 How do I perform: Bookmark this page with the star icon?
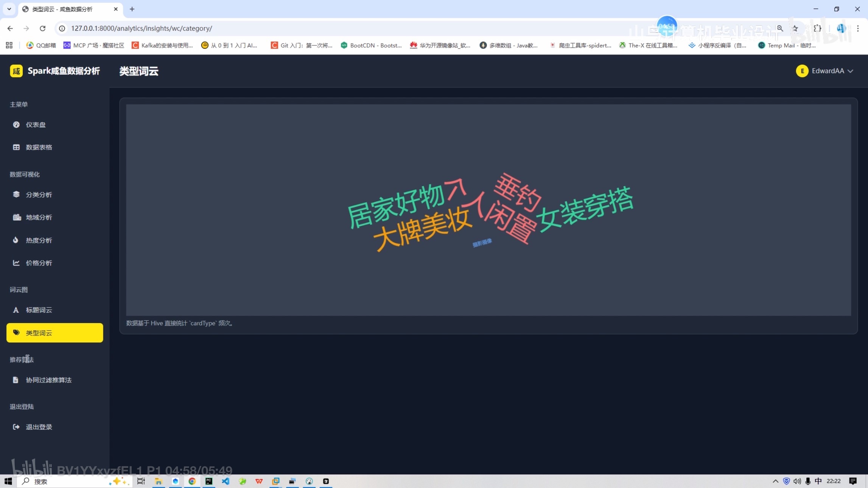coord(795,28)
